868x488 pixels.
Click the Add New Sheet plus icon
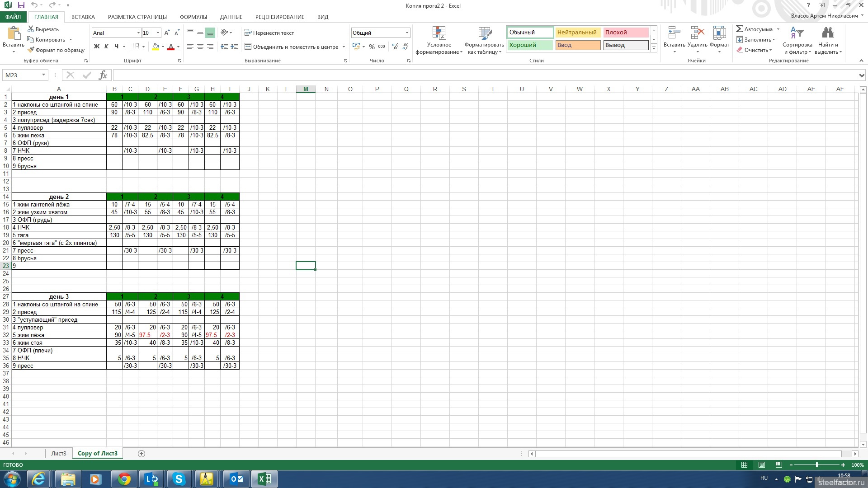pos(142,454)
